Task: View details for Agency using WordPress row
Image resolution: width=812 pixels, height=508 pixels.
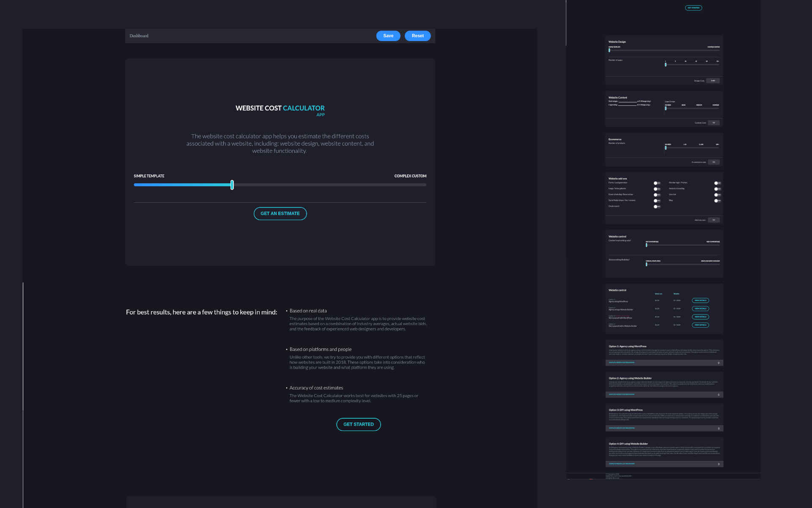Action: [x=700, y=301]
